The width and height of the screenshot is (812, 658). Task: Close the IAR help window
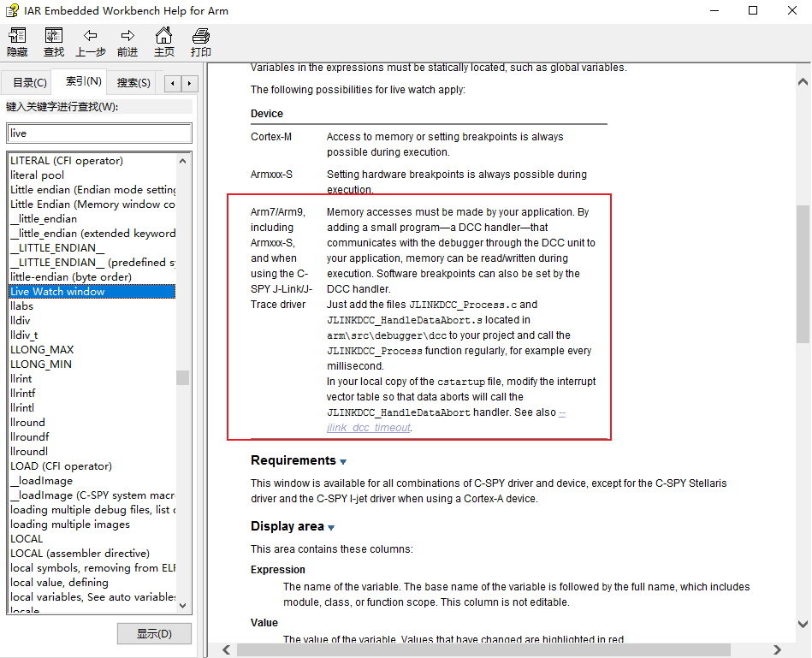[792, 10]
